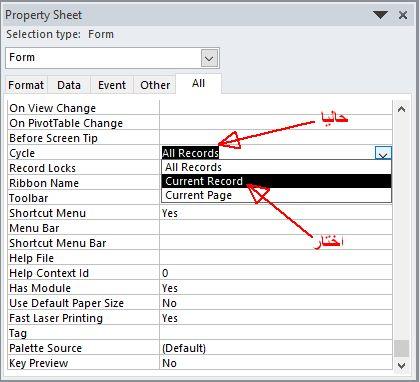420x382 pixels.
Task: Click the scrollbar down arrow
Action: [x=402, y=365]
